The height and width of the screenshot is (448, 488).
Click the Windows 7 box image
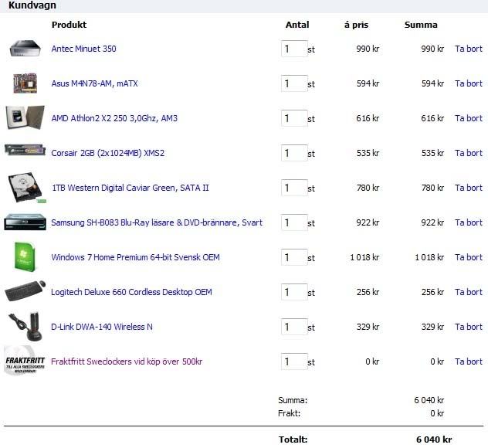(25, 257)
